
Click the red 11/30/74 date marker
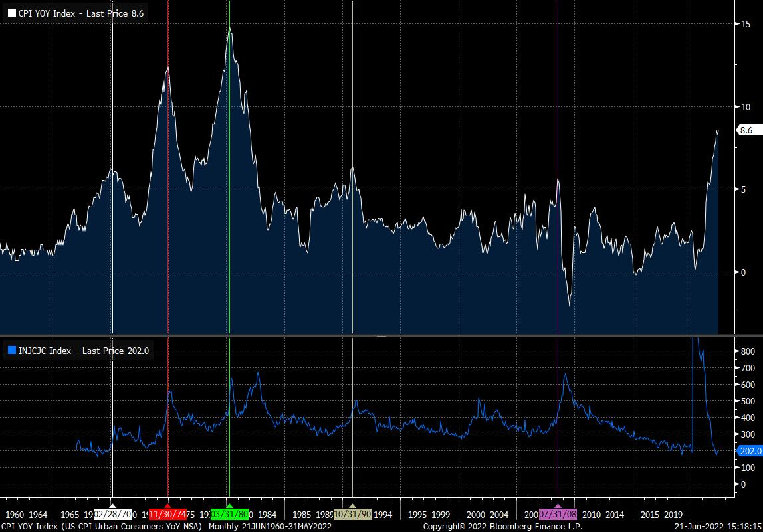(168, 514)
